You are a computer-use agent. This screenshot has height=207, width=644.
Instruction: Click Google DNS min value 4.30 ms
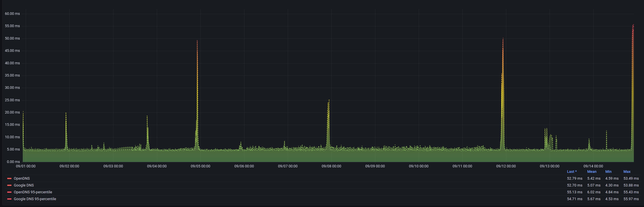pos(612,185)
